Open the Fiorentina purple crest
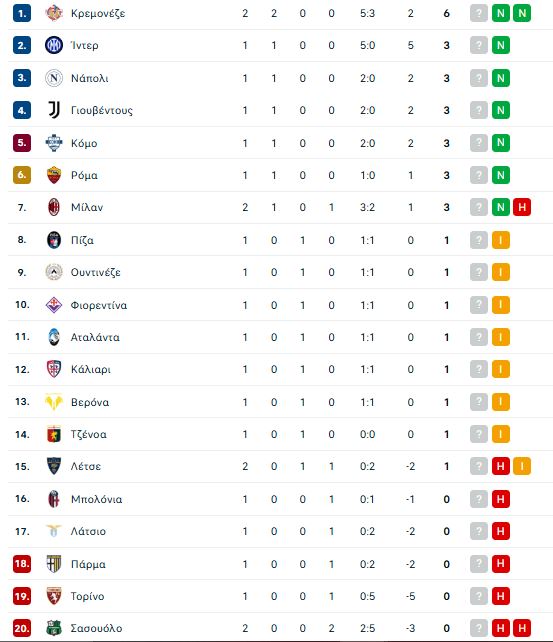The image size is (553, 642). tap(54, 305)
